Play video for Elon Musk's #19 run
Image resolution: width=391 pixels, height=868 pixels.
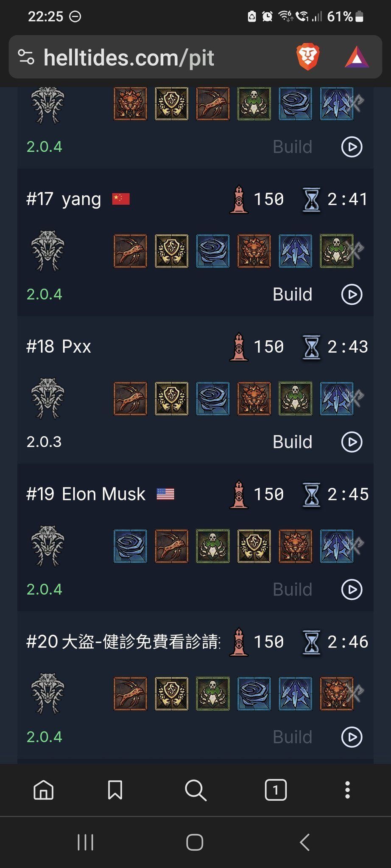[x=352, y=590]
